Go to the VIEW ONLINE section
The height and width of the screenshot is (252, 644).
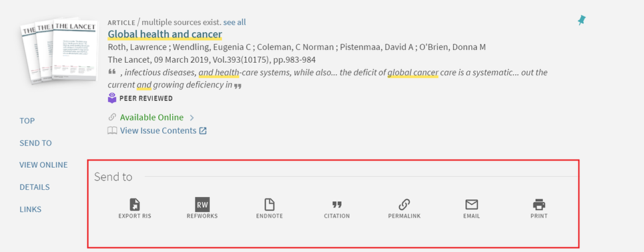(43, 165)
